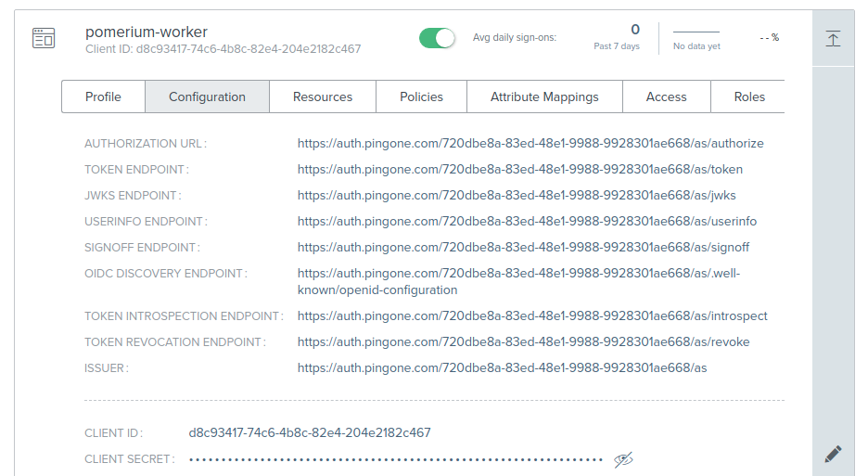
Task: Click the issuer URL value
Action: coord(502,368)
